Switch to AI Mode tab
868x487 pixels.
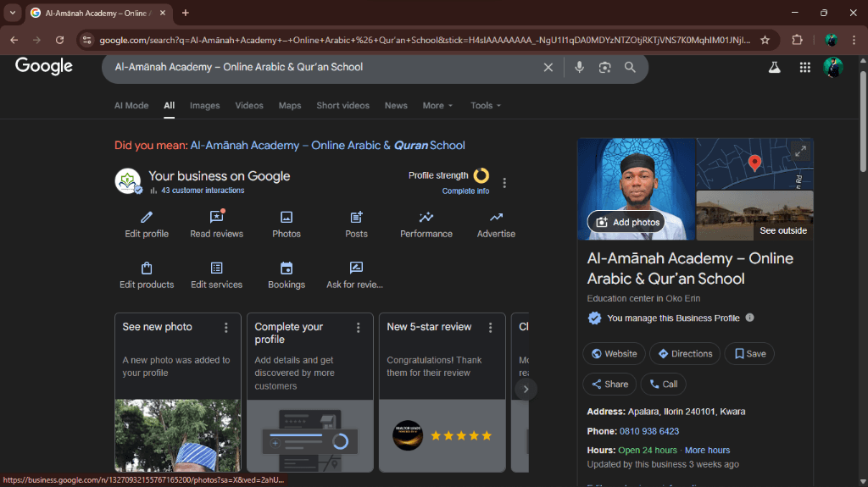(131, 105)
